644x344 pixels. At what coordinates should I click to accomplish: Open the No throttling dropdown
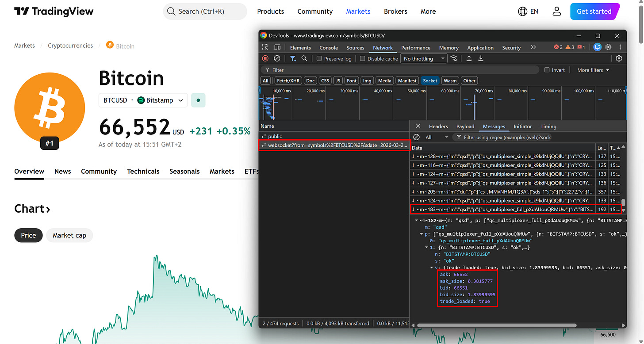point(424,58)
